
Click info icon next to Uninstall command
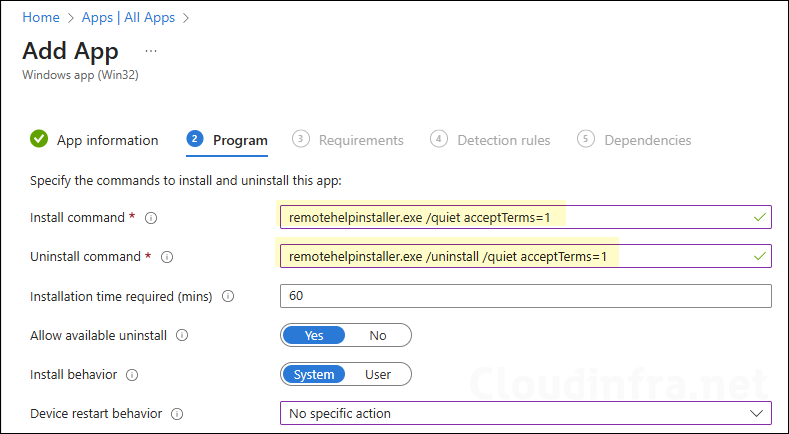point(167,257)
